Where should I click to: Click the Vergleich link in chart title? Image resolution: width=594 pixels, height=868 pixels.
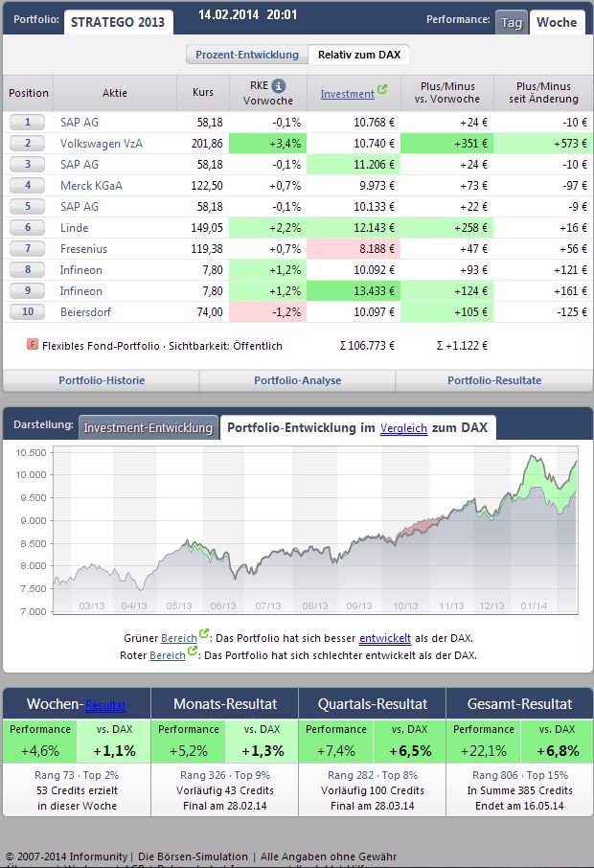point(403,428)
